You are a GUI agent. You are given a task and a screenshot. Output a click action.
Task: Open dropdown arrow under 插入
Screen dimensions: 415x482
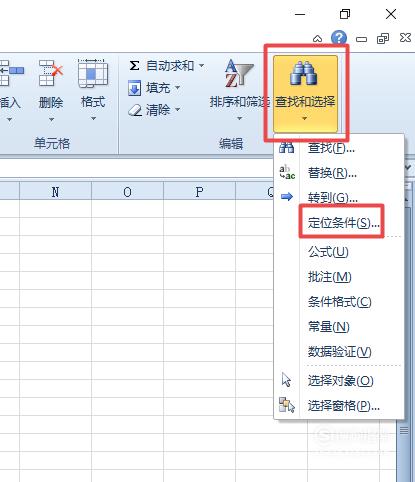9,119
